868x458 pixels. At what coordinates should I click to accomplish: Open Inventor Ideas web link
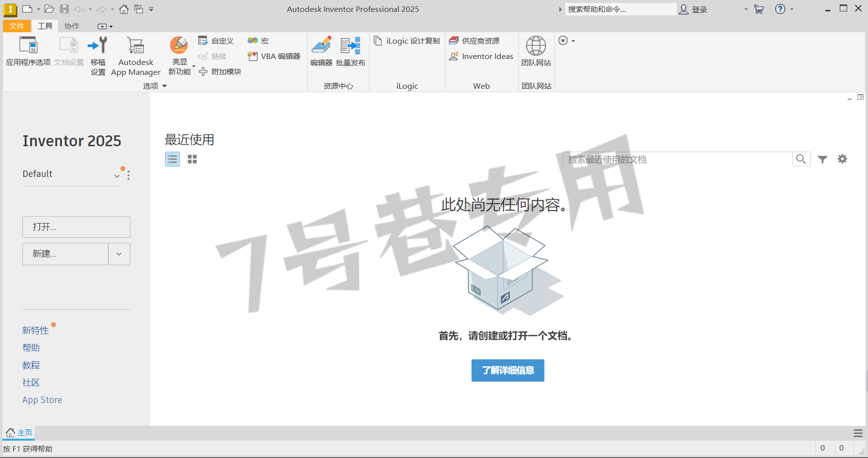(481, 56)
